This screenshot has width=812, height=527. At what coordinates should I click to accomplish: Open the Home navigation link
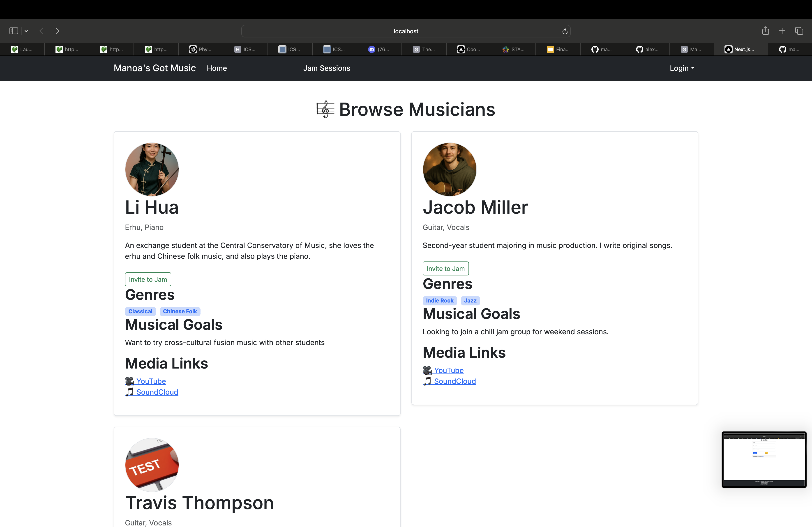point(217,68)
